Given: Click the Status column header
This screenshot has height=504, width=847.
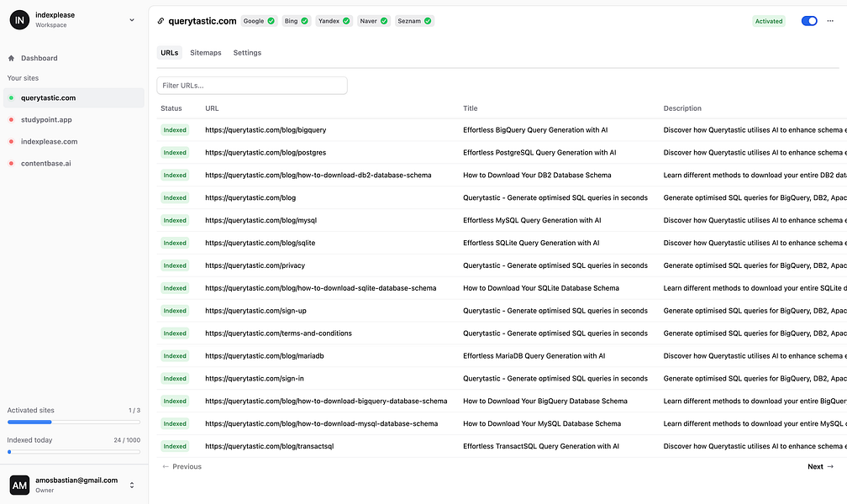Looking at the screenshot, I should pyautogui.click(x=171, y=108).
